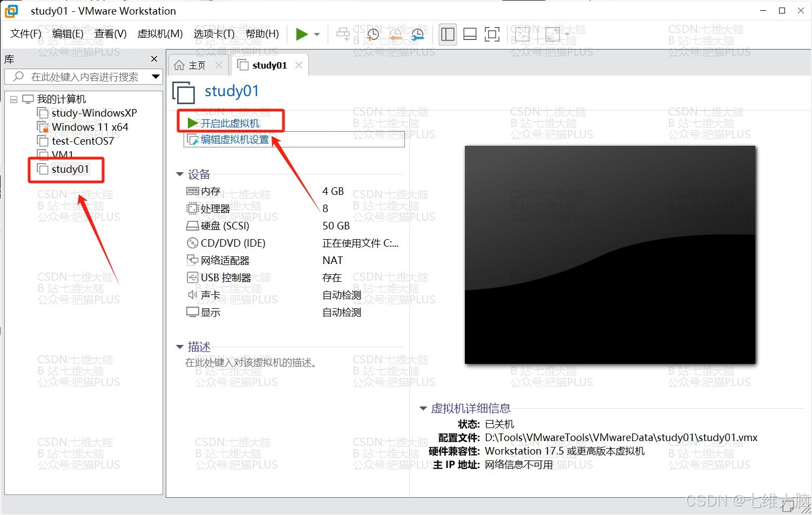The width and height of the screenshot is (812, 515).
Task: Click the black VM screen thumbnail
Action: [x=610, y=255]
